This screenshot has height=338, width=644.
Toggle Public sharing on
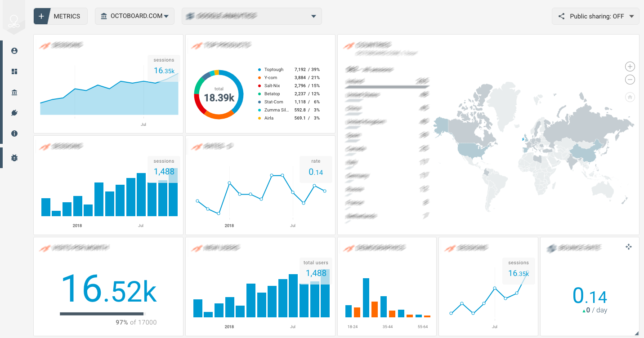[595, 16]
